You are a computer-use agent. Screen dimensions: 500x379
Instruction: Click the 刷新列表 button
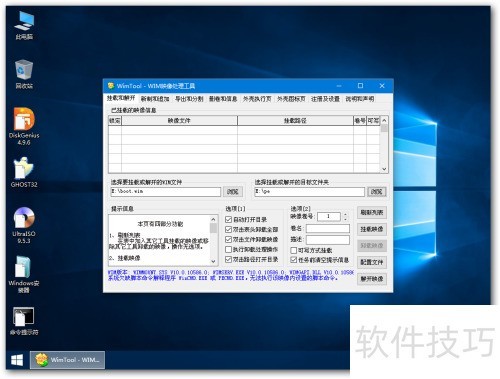coord(372,212)
